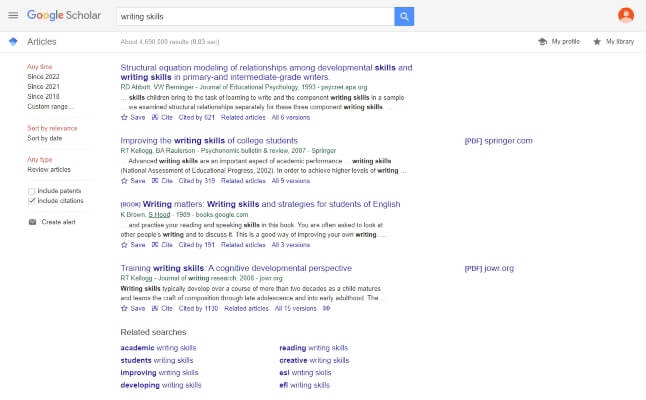Open Improving the writing skills of college students
This screenshot has height=400, width=646.
click(x=209, y=140)
